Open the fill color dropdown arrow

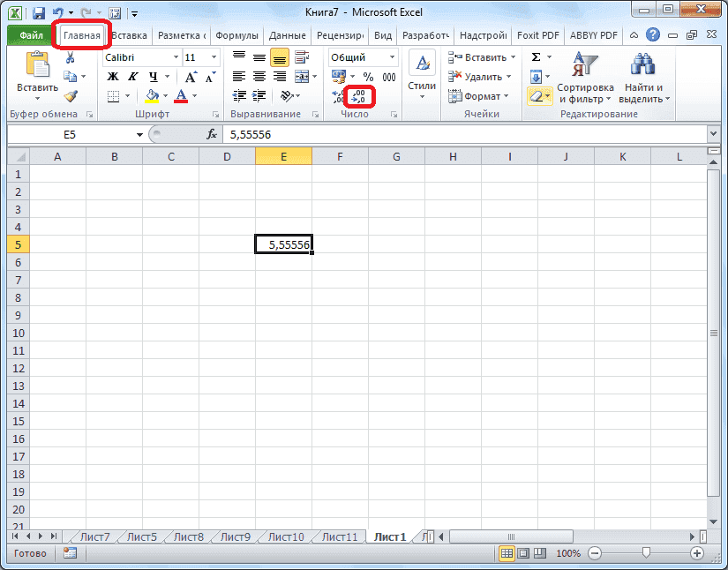(x=164, y=95)
